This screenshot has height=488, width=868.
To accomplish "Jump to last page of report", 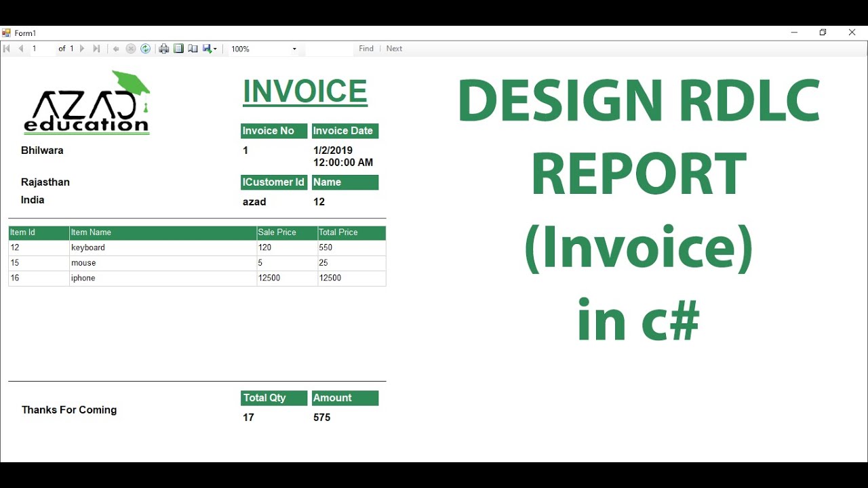I will pos(96,49).
